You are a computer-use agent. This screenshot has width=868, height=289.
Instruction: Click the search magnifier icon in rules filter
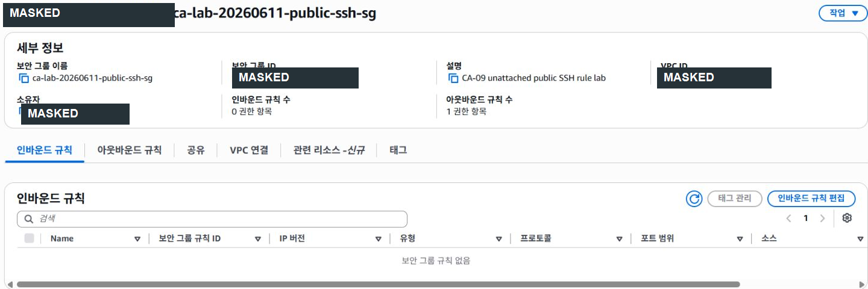28,219
